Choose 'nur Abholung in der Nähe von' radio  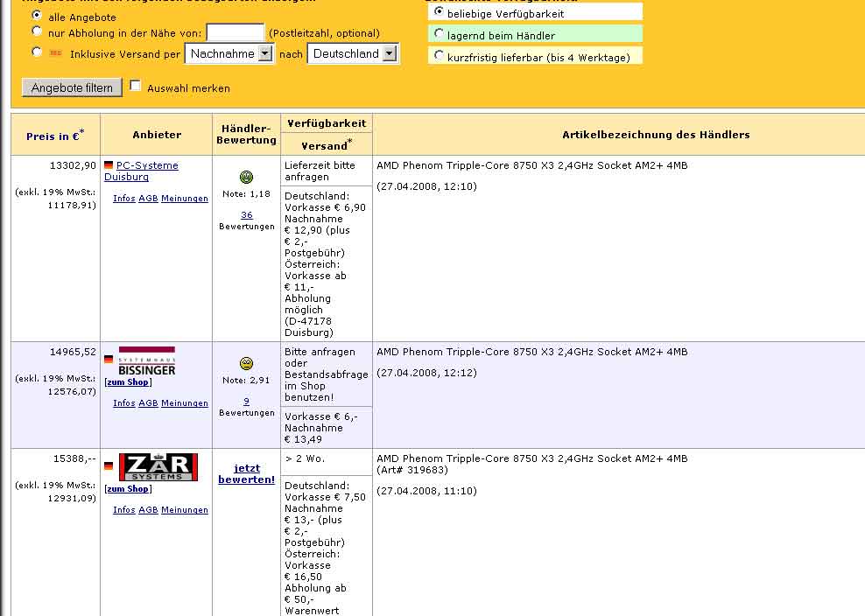point(37,31)
